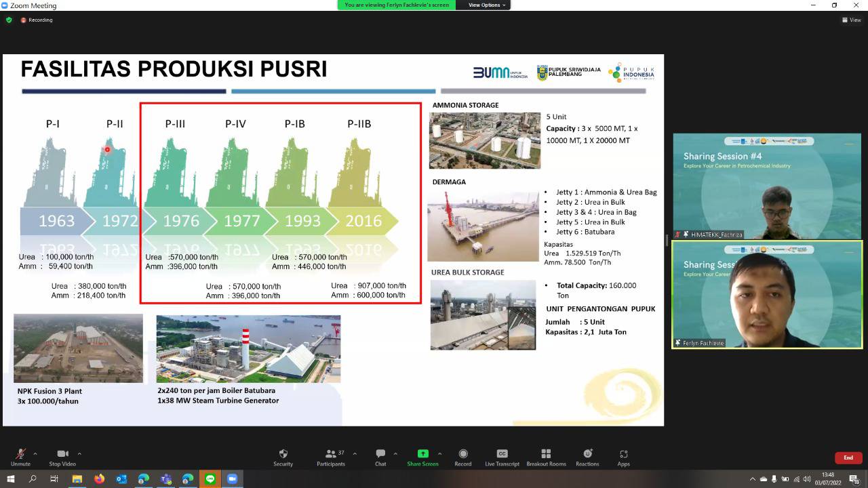
Task: Click the Recording indicator
Action: 37,20
